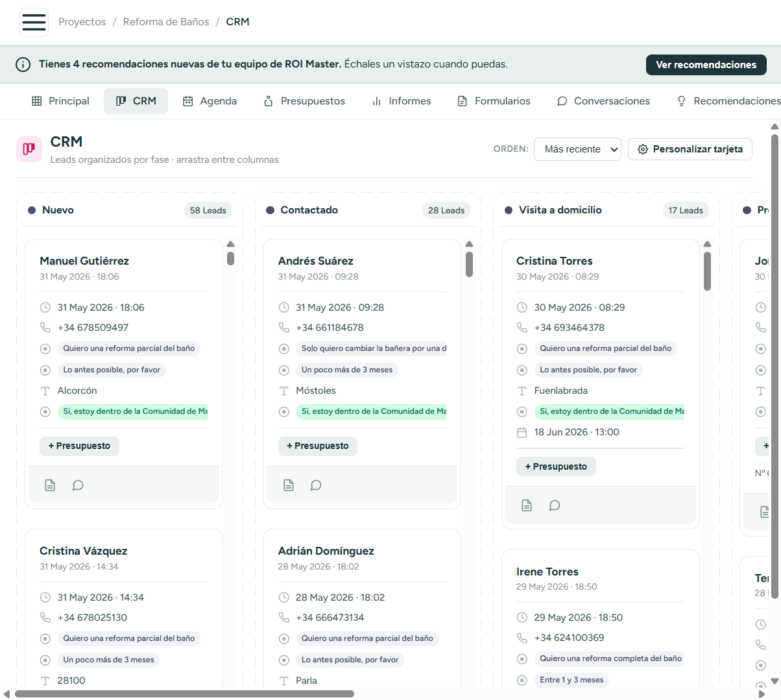
Task: Select the CRM tab
Action: pos(136,101)
